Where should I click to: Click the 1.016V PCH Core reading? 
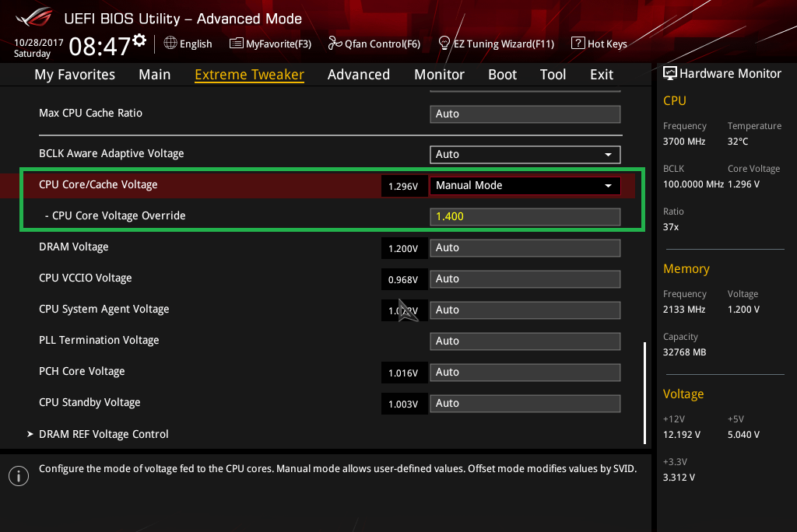click(404, 373)
